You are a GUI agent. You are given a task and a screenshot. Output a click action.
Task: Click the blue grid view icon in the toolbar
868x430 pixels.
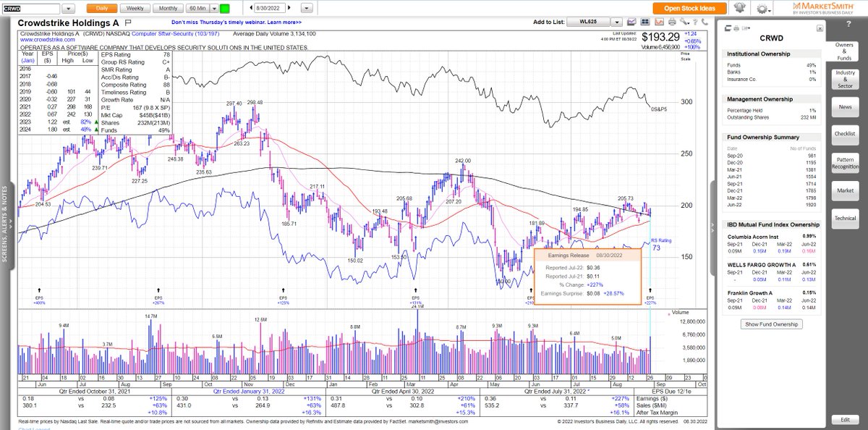click(644, 22)
